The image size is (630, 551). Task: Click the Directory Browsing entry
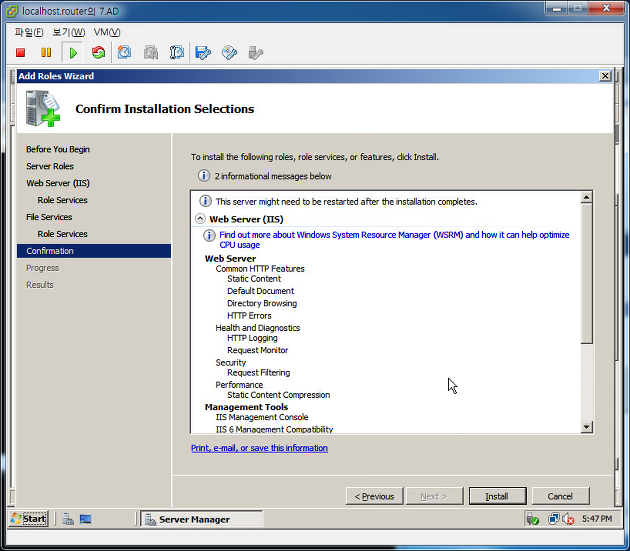(x=262, y=303)
